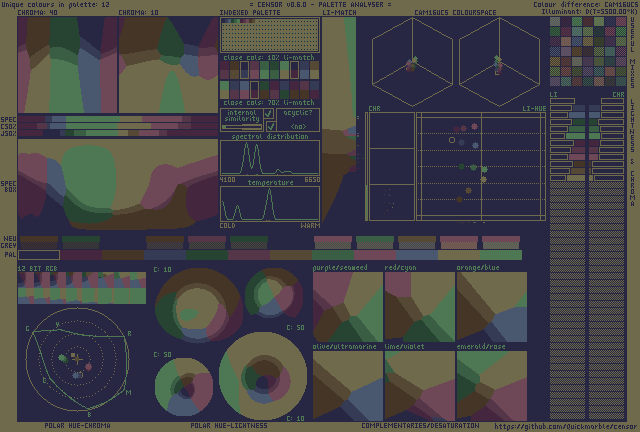Click the indexed palette dotted grid
Viewport: 640px width, 432px height.
point(270,36)
